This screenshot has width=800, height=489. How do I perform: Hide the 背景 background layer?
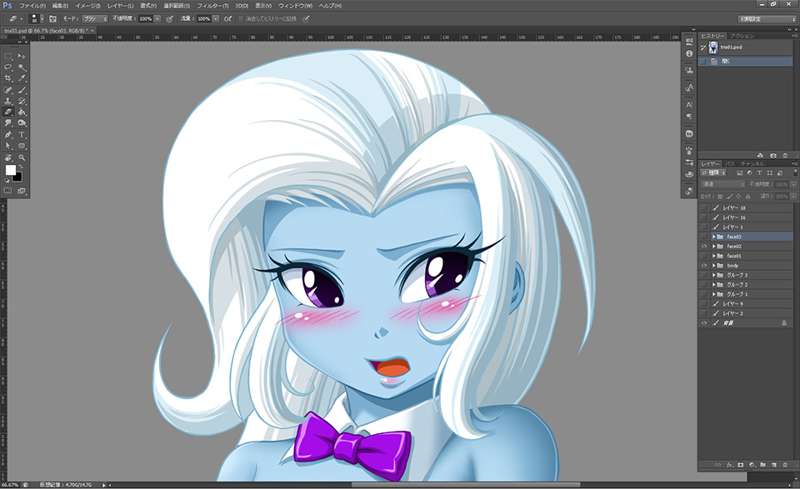[705, 324]
